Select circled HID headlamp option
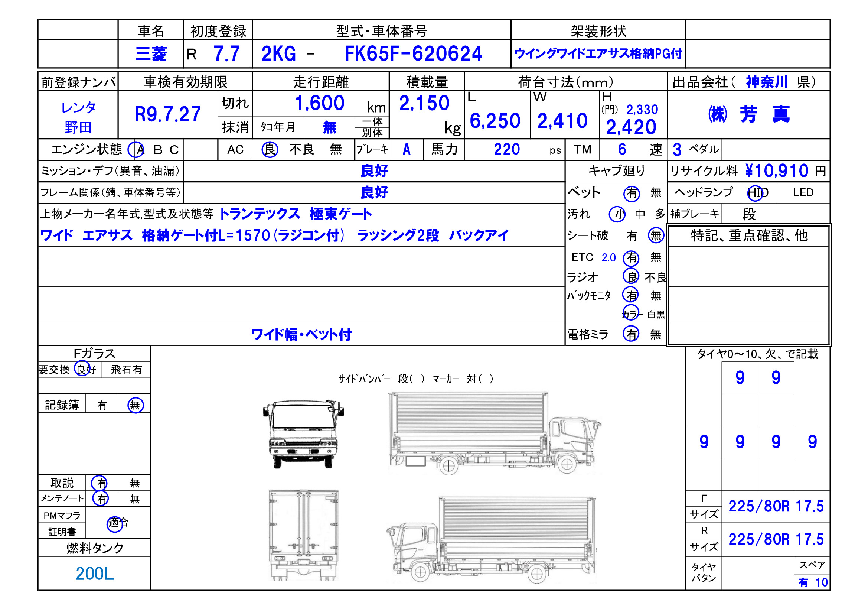This screenshot has width=868, height=614. click(757, 193)
